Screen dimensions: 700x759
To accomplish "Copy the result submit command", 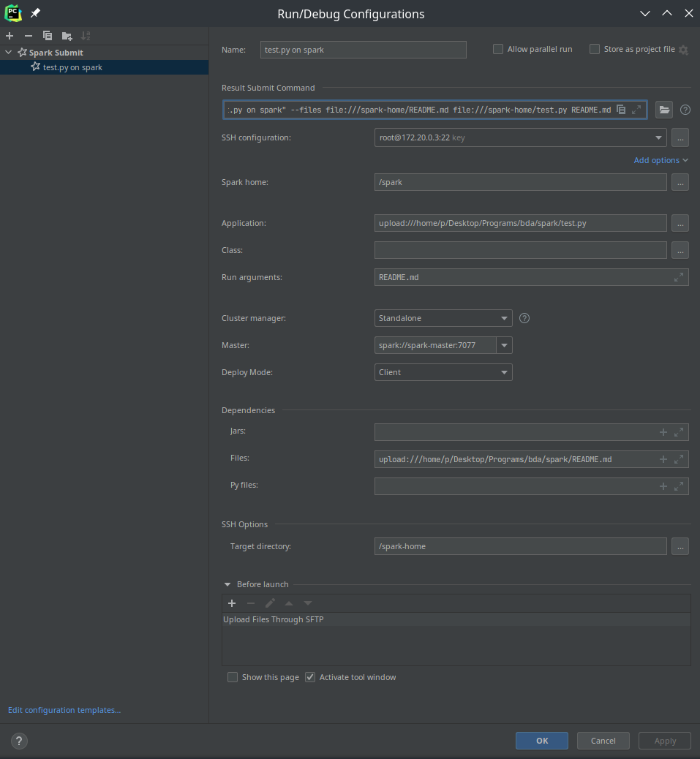I will click(621, 110).
